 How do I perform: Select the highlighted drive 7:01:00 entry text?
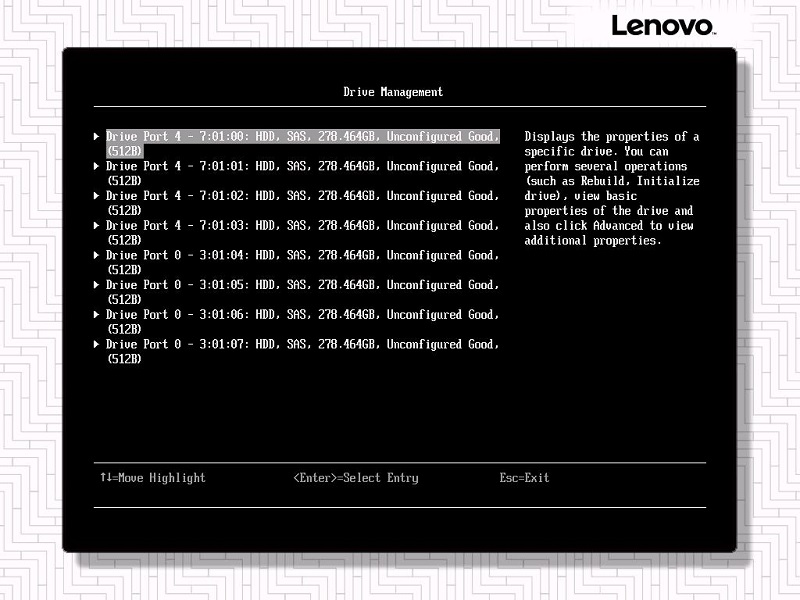(300, 137)
